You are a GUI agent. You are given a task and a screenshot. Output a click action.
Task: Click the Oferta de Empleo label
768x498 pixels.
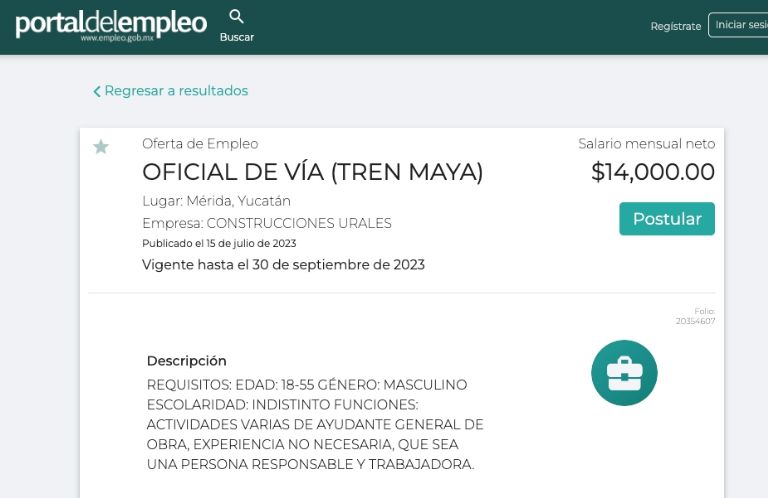tap(200, 144)
